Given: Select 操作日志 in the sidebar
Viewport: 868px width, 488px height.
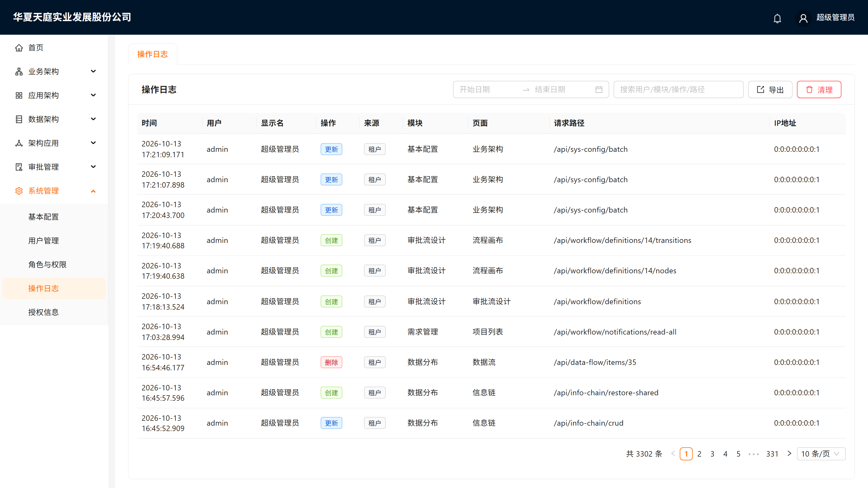Looking at the screenshot, I should click(x=54, y=289).
